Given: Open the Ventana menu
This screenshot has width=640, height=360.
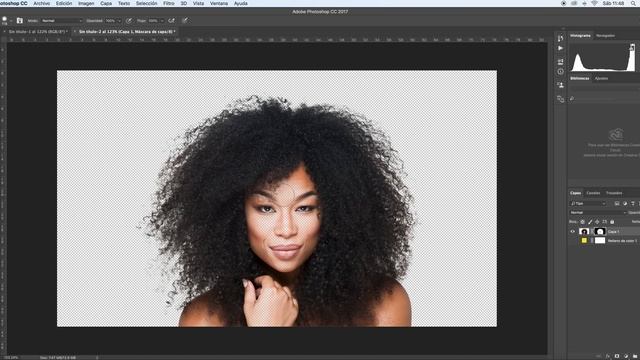Looking at the screenshot, I should 219,3.
